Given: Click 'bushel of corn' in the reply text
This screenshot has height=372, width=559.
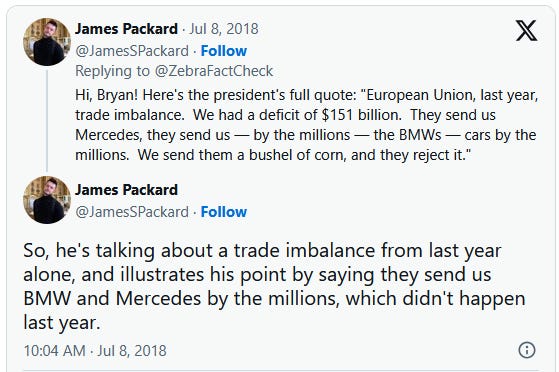Looking at the screenshot, I should [x=297, y=155].
